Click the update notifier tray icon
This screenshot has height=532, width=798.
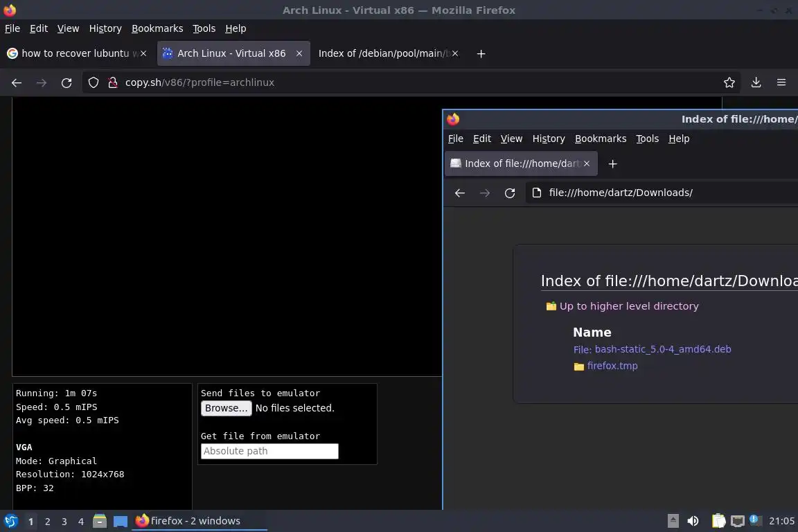click(x=756, y=520)
